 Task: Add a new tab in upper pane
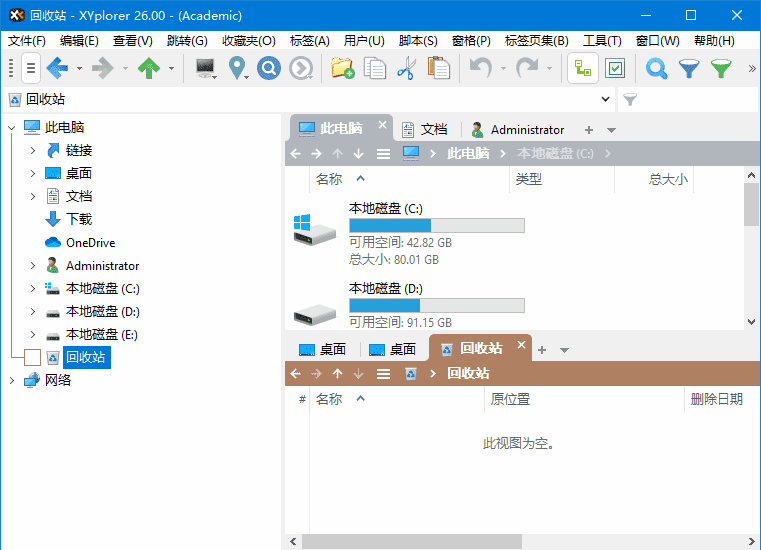click(589, 130)
